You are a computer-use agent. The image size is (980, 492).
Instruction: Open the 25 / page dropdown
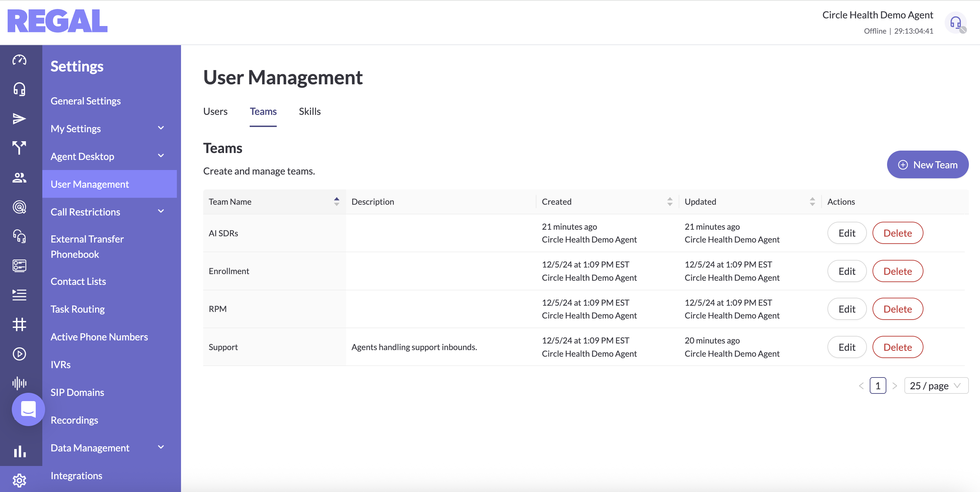936,386
